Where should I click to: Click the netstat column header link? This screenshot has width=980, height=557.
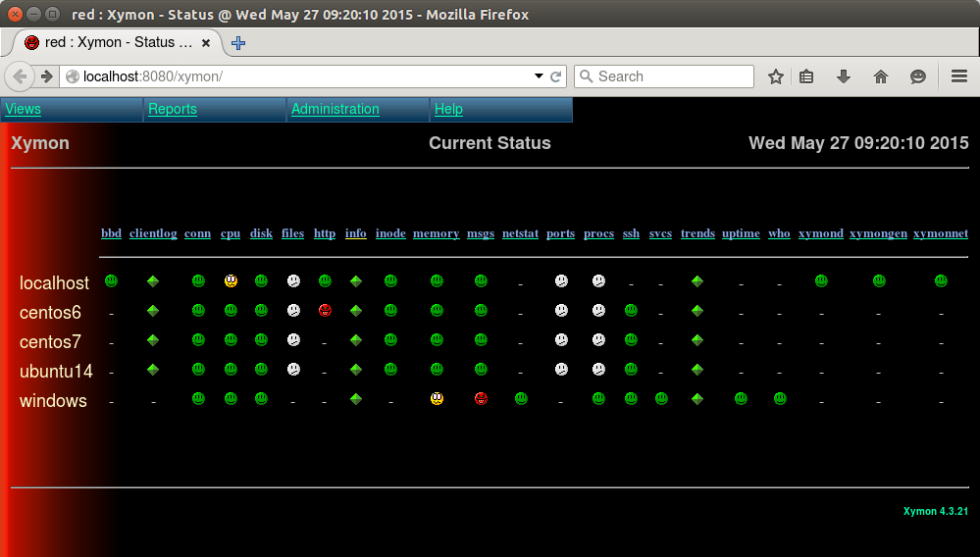coord(520,233)
